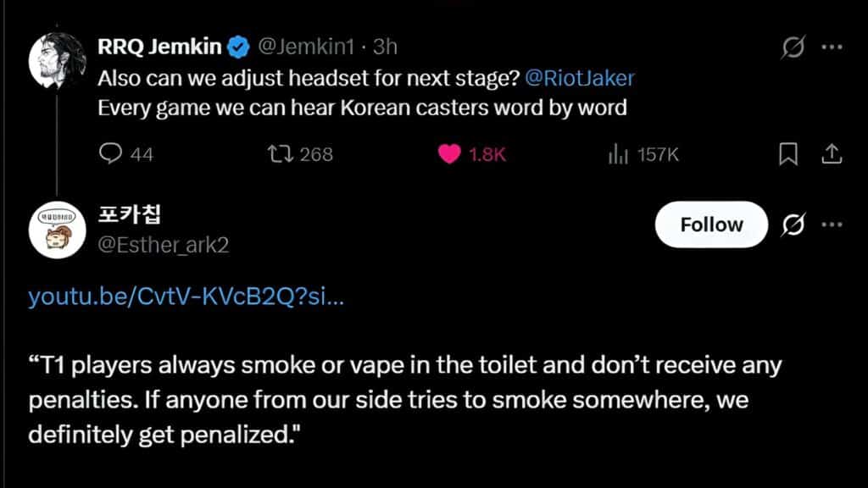Click the Grok icon beside the Follow button
The width and height of the screenshot is (868, 488).
click(793, 225)
